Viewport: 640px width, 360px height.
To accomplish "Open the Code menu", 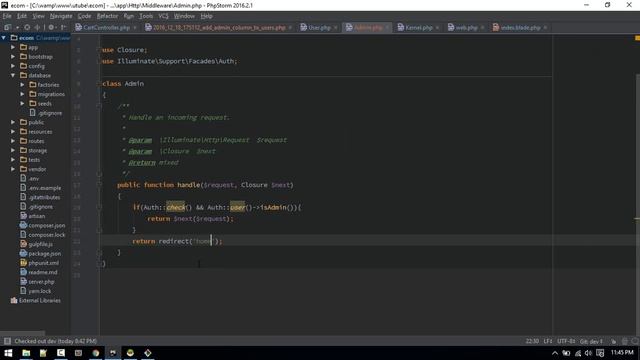I will tap(84, 16).
